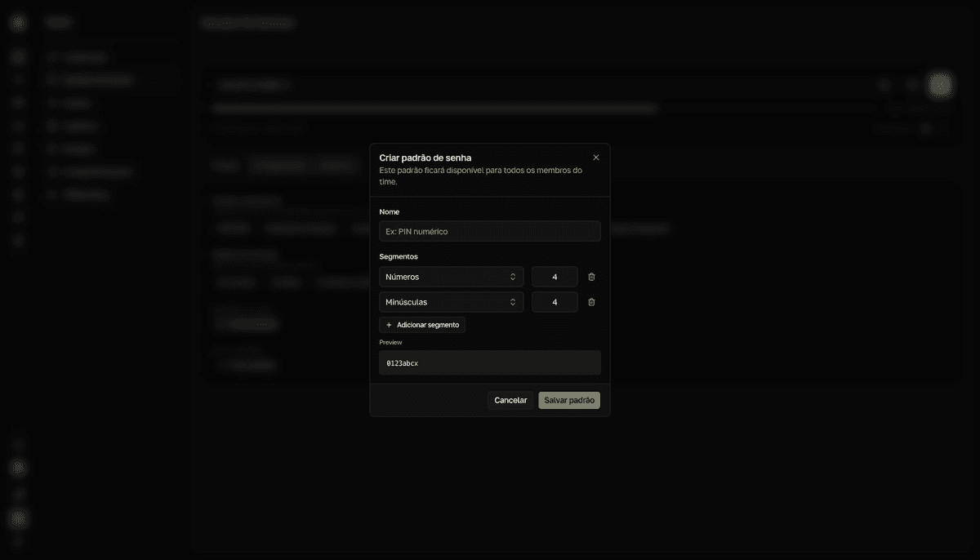Click the up-down chevron in the Minúsculas selector

click(513, 302)
